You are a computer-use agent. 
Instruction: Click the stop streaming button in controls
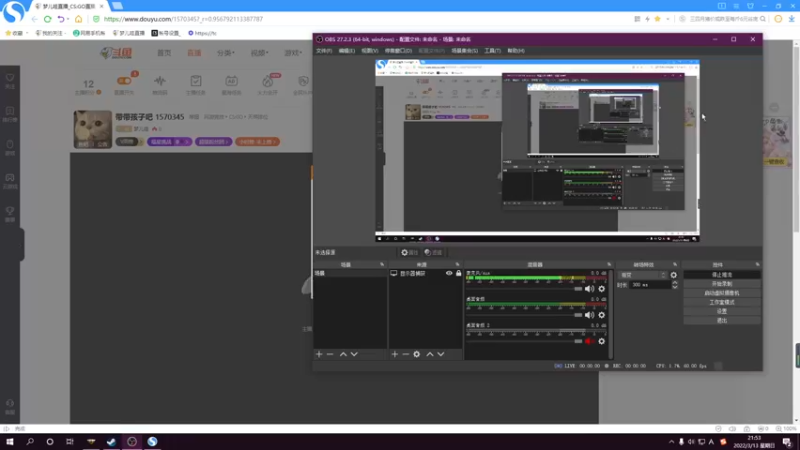[x=721, y=274]
